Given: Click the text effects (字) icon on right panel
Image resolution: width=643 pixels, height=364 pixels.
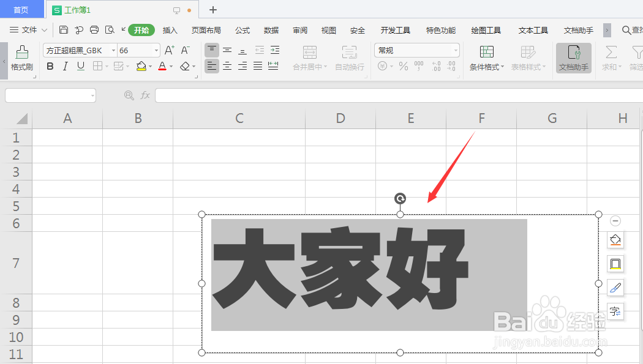Looking at the screenshot, I should click(615, 311).
